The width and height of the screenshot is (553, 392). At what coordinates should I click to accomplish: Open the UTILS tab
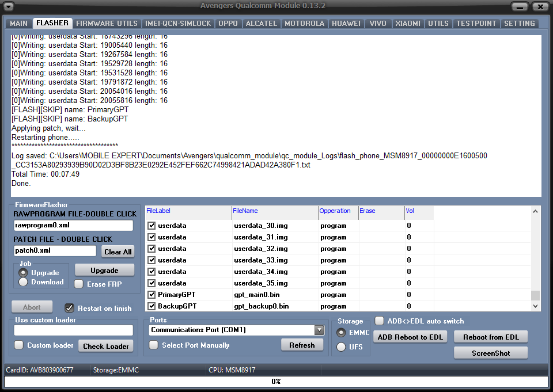(x=438, y=23)
